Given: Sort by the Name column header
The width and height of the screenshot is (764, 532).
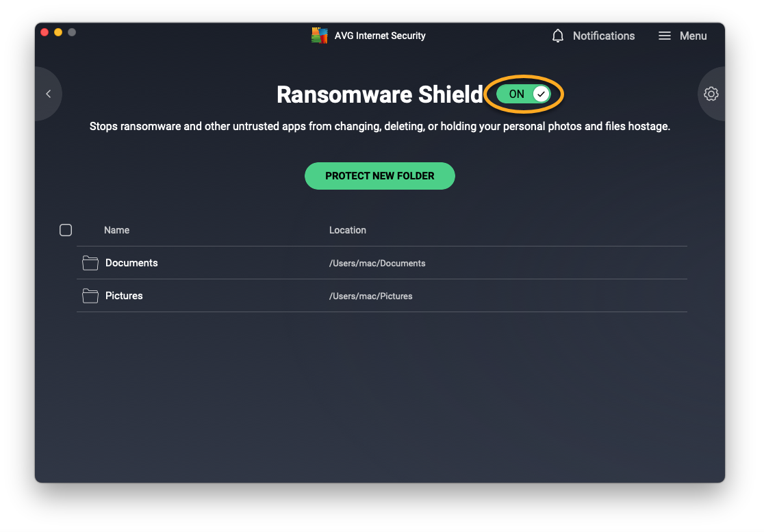Looking at the screenshot, I should point(116,230).
